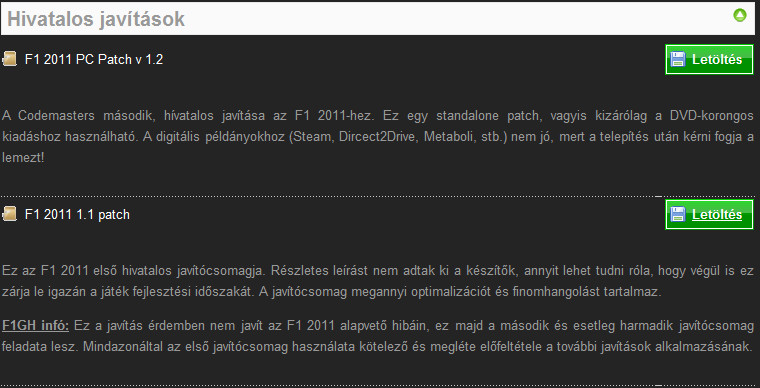Click the scroll icon beside F1 2011 PC Patch v 1.2
760x388 pixels.
[x=9, y=59]
